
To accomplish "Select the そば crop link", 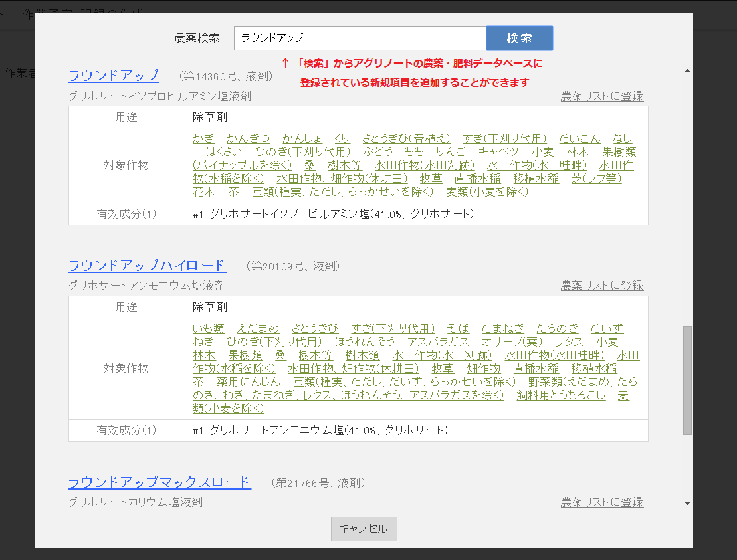I will pyautogui.click(x=458, y=329).
